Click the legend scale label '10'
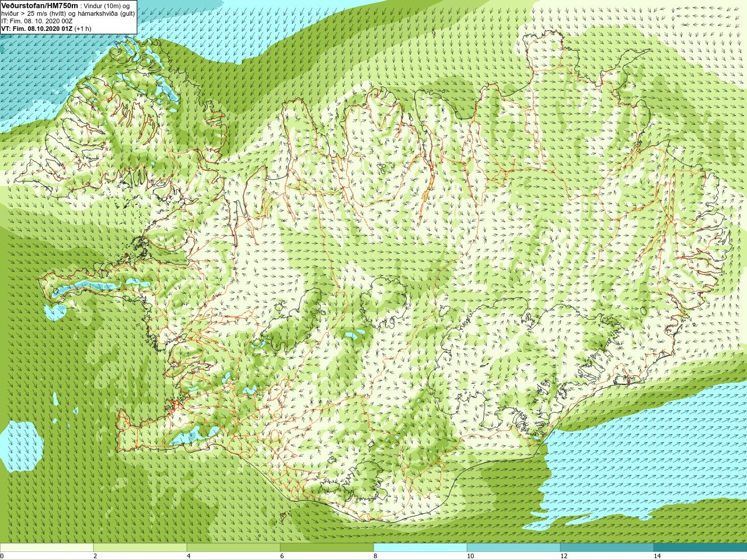The height and width of the screenshot is (560, 747). click(x=470, y=556)
